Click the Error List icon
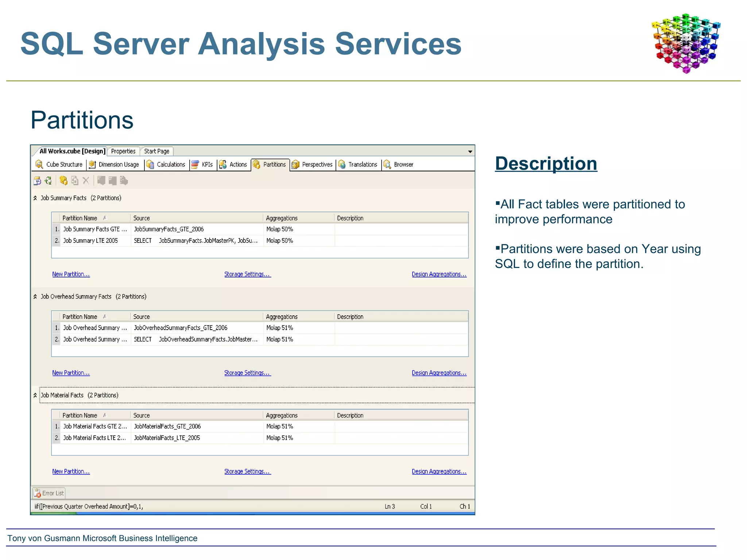 37,493
